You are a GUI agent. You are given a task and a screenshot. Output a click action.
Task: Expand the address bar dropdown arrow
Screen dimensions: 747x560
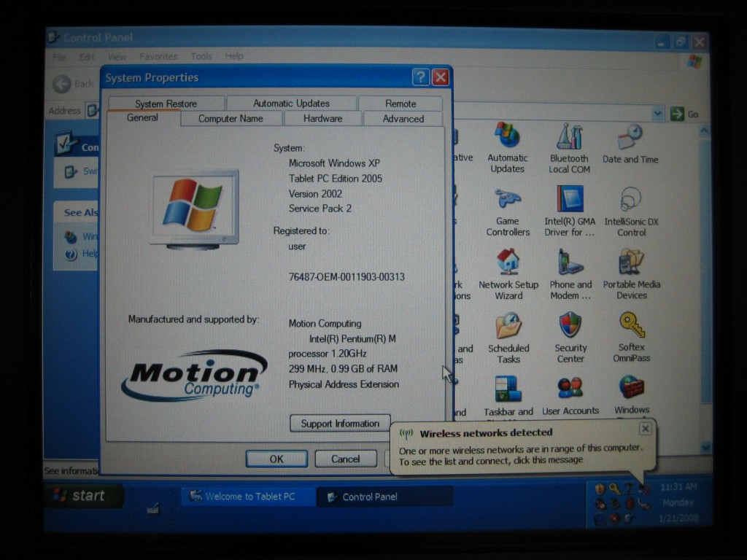tap(657, 114)
